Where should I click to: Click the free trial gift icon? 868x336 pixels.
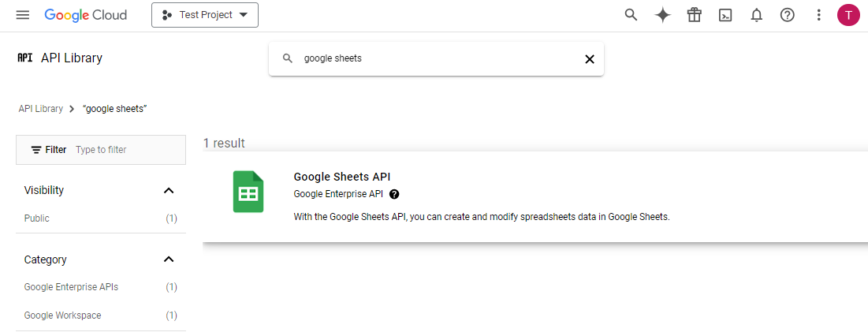pyautogui.click(x=694, y=15)
